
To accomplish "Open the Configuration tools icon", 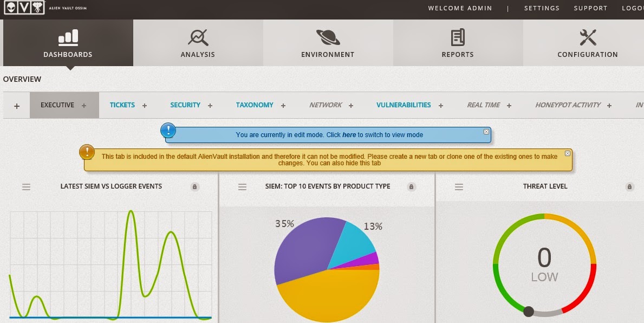I will pos(588,37).
